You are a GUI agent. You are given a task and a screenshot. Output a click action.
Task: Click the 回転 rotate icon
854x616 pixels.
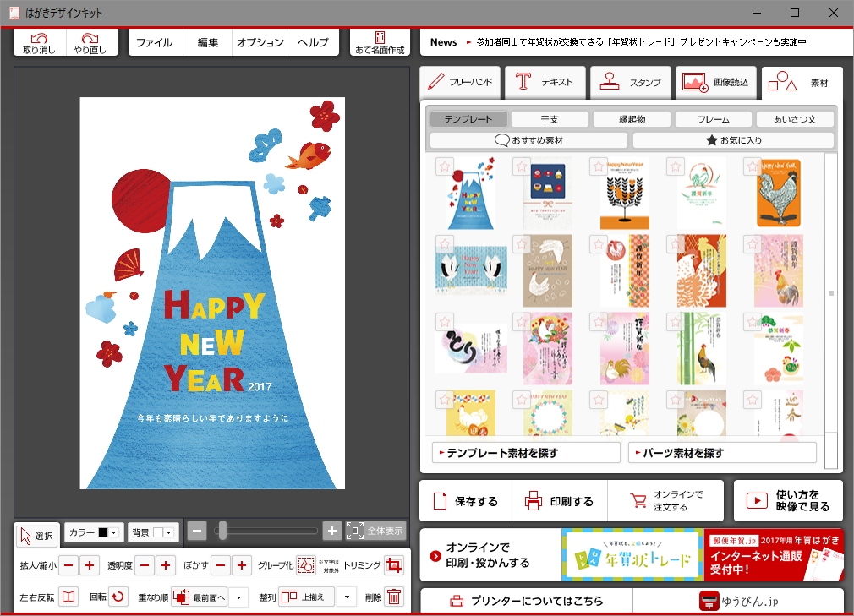pos(118,597)
